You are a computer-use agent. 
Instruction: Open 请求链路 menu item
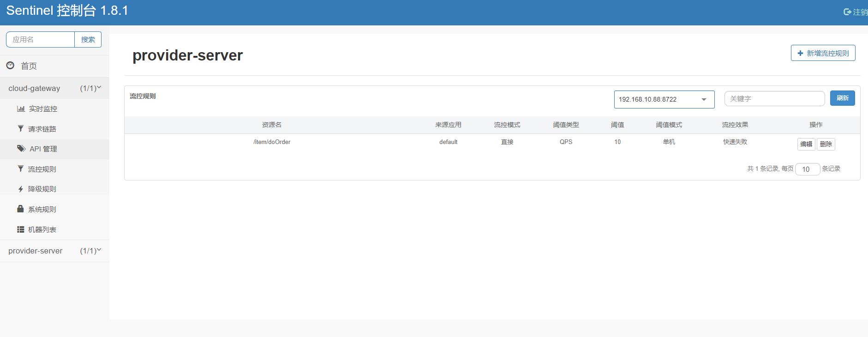pos(54,129)
